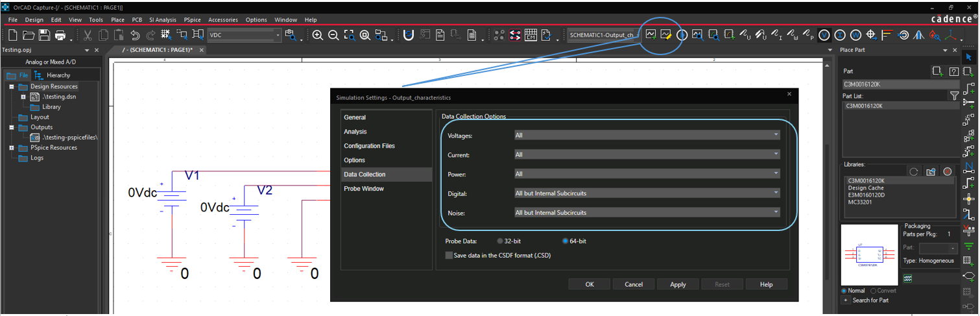
Task: Select the Convert radio button
Action: 874,291
